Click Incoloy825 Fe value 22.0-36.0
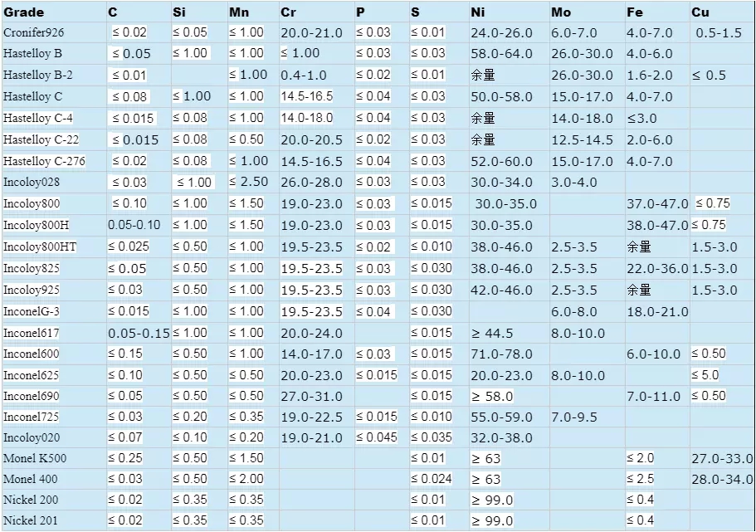The width and height of the screenshot is (756, 532). 657,268
